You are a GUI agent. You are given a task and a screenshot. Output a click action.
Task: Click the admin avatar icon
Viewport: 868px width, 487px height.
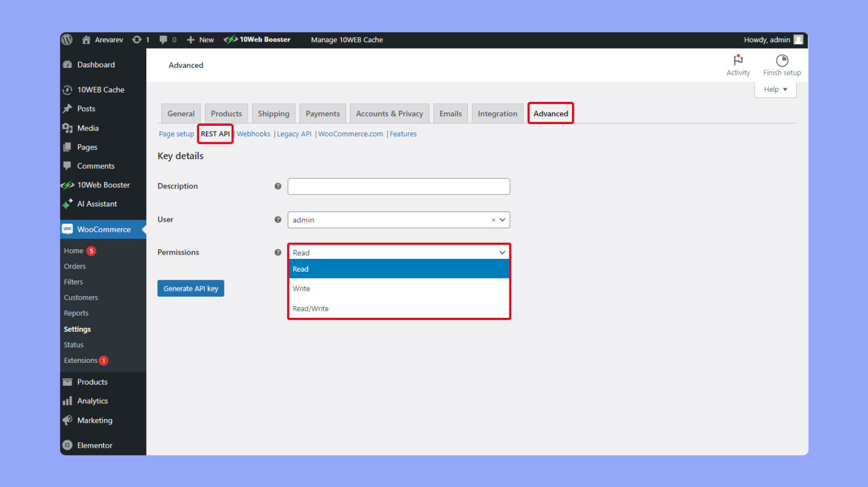tap(798, 39)
